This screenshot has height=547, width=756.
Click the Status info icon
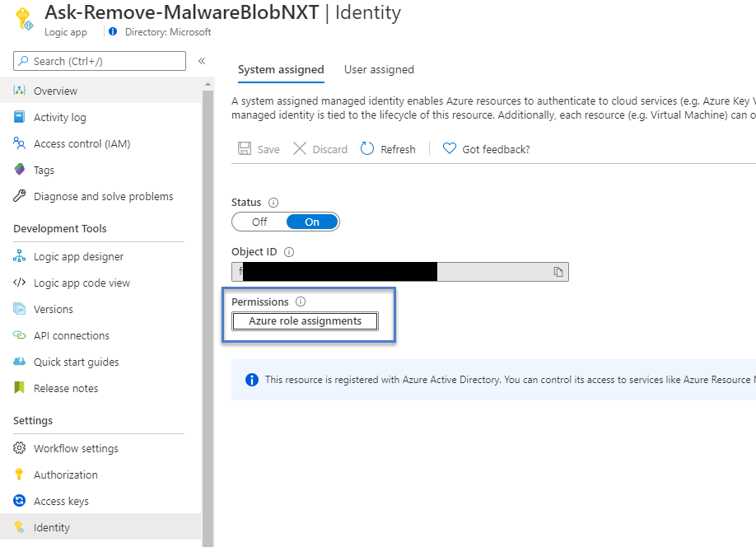pyautogui.click(x=273, y=203)
